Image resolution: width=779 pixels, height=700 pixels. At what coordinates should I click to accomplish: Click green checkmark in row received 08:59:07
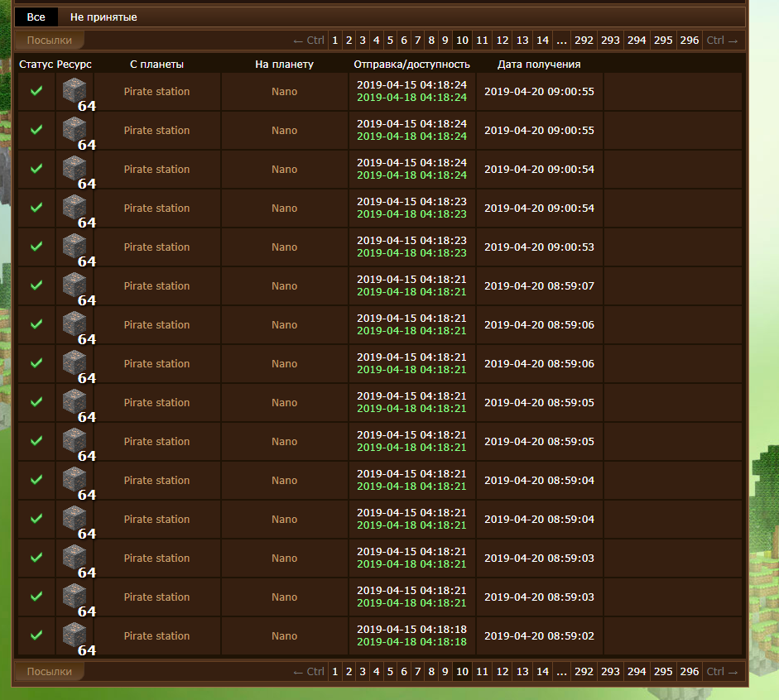click(x=36, y=285)
